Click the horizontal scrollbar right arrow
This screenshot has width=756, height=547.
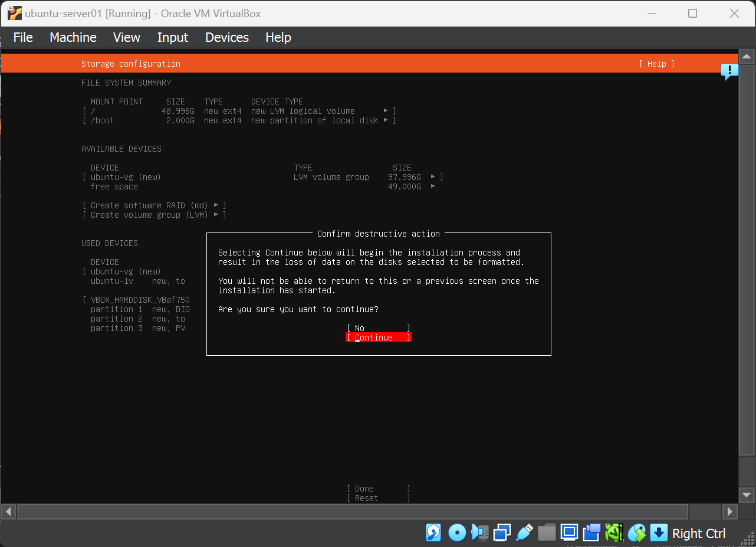point(730,511)
